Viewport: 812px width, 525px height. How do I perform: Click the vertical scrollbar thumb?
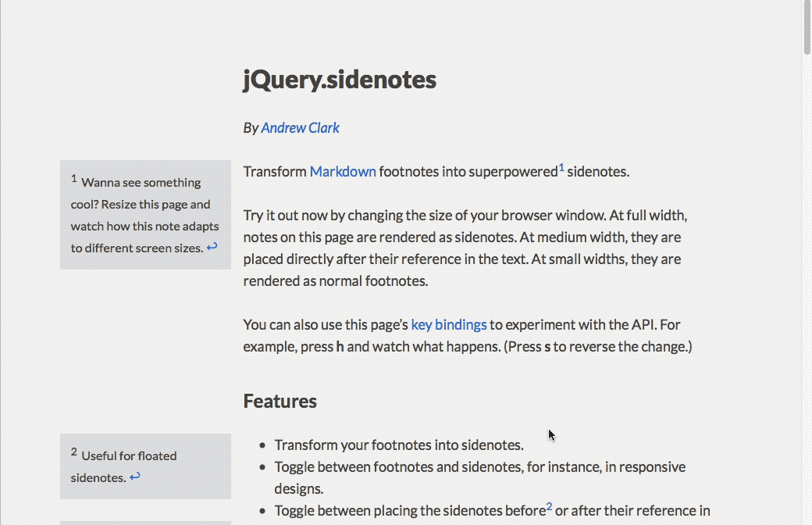[807, 28]
